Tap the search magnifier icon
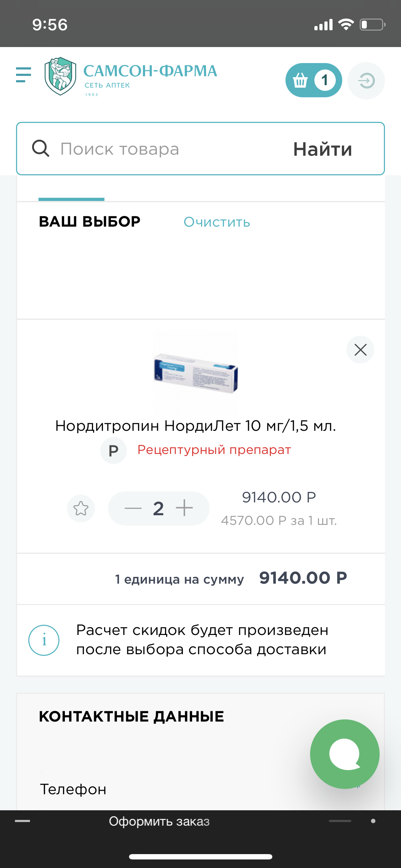Screen dimensions: 401x868 click(41, 149)
